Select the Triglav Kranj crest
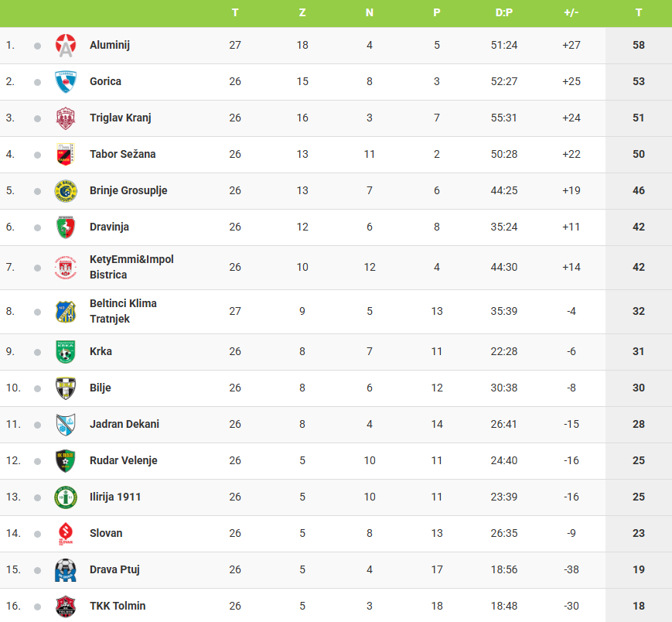 pos(66,118)
